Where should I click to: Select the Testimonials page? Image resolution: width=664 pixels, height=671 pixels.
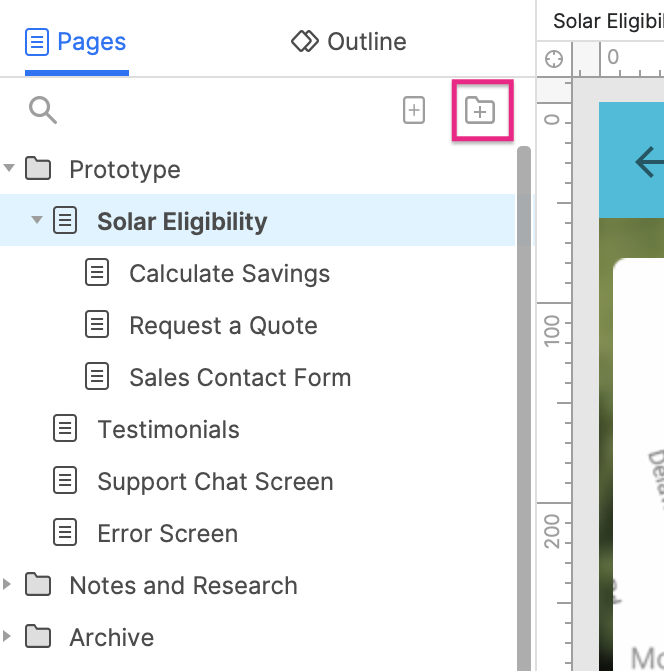(168, 429)
